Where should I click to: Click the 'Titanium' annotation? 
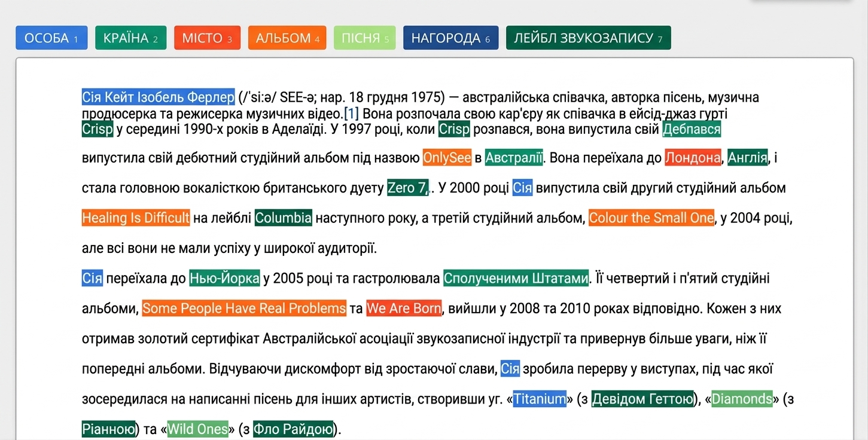tap(540, 399)
